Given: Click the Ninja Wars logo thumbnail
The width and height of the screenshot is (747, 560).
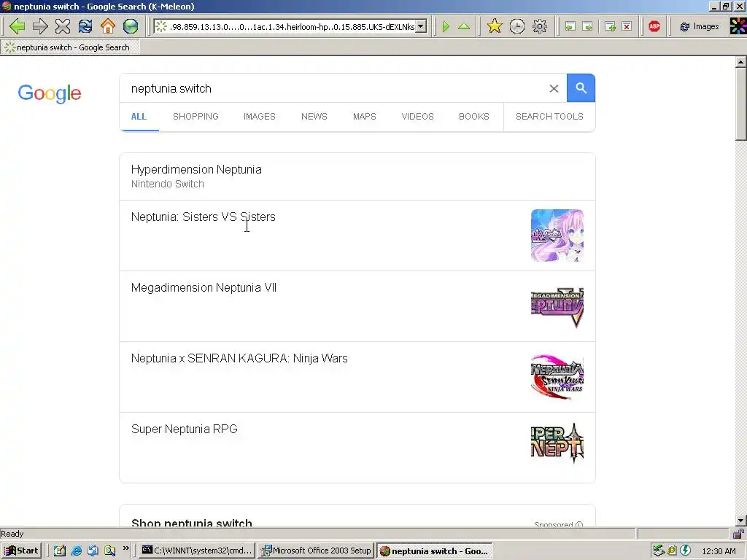Looking at the screenshot, I should [557, 377].
